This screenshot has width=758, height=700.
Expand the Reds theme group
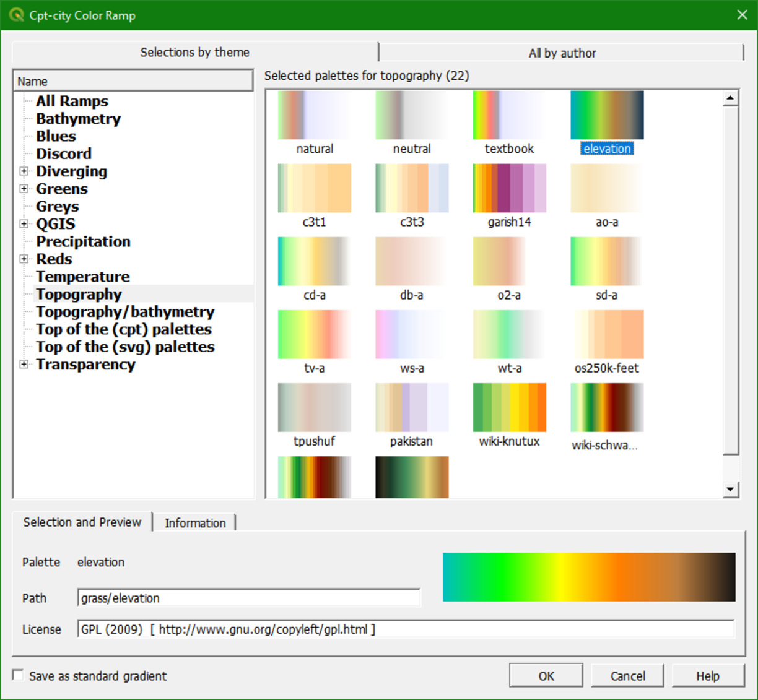(24, 259)
